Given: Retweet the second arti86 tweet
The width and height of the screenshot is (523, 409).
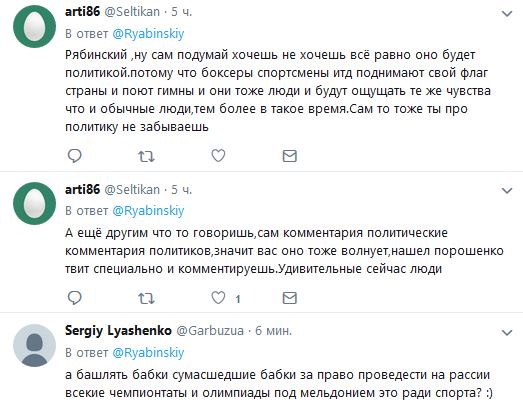Looking at the screenshot, I should [146, 298].
